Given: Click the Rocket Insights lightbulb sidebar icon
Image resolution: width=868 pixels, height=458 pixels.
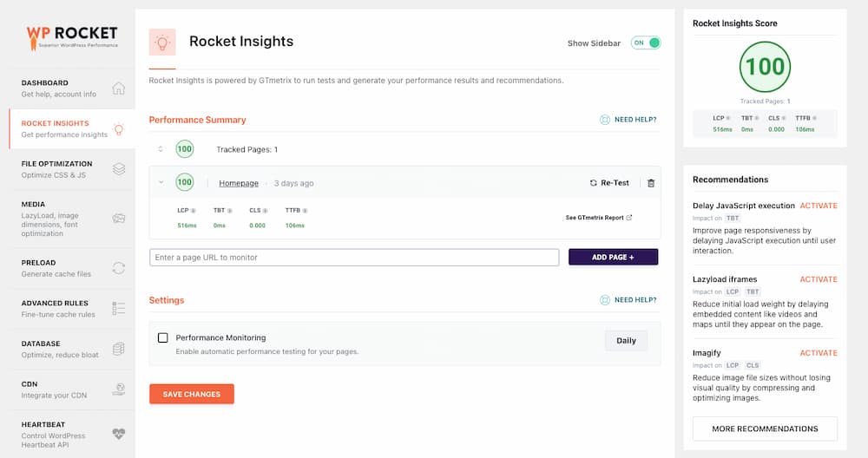Looking at the screenshot, I should (118, 129).
